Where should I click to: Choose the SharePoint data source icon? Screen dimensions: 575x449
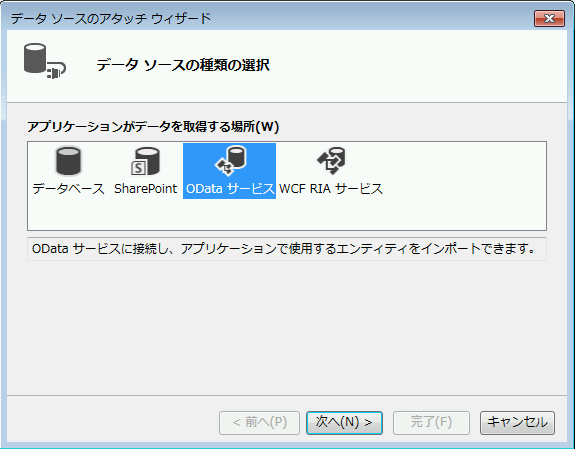(146, 161)
